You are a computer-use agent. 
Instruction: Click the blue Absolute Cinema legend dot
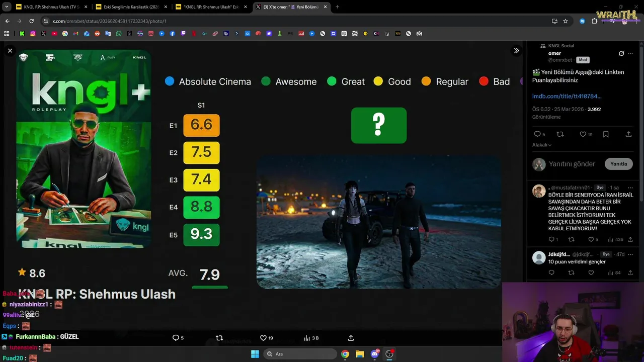coord(170,81)
